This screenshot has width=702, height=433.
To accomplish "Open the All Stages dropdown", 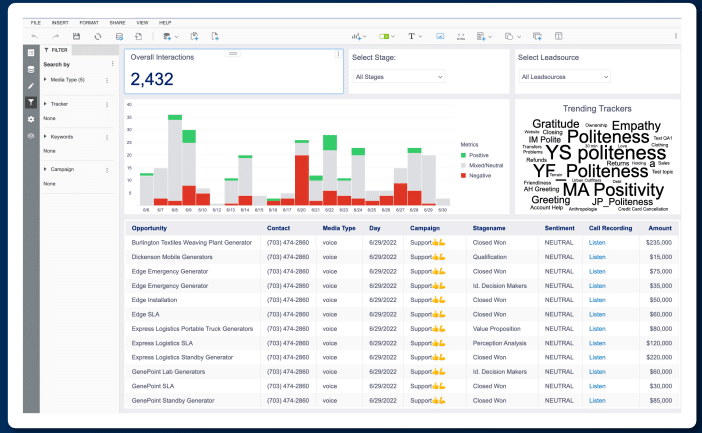I will (x=399, y=77).
